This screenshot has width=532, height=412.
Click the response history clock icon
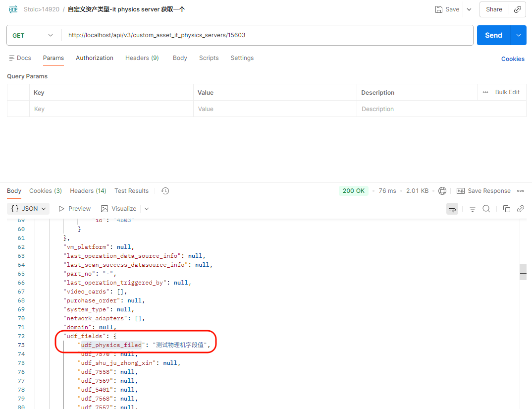click(x=165, y=191)
